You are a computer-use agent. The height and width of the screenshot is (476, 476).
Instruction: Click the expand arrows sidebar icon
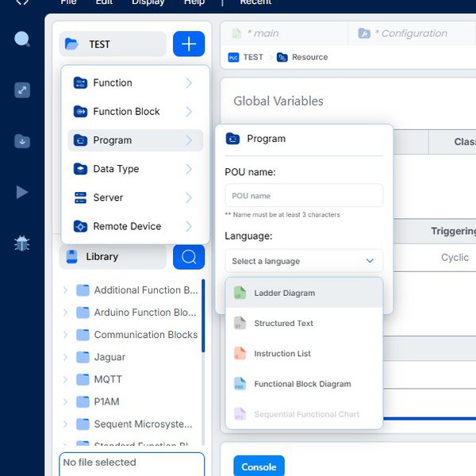click(22, 90)
